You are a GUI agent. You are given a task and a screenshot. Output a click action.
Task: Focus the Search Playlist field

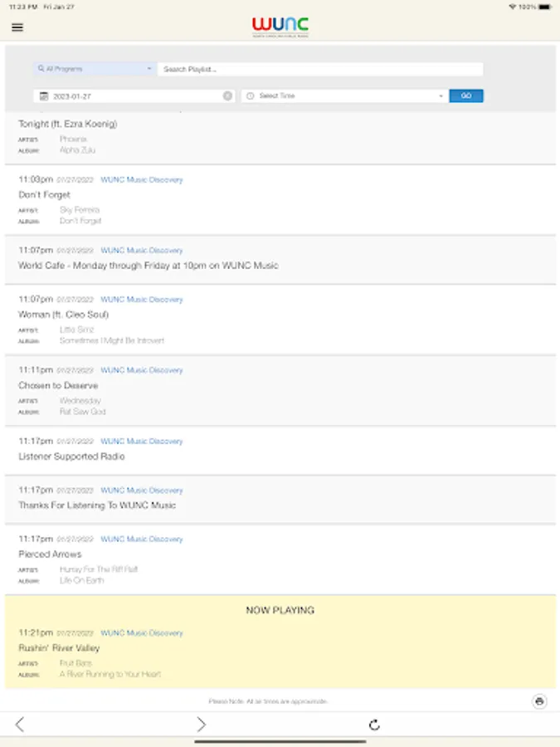click(320, 69)
